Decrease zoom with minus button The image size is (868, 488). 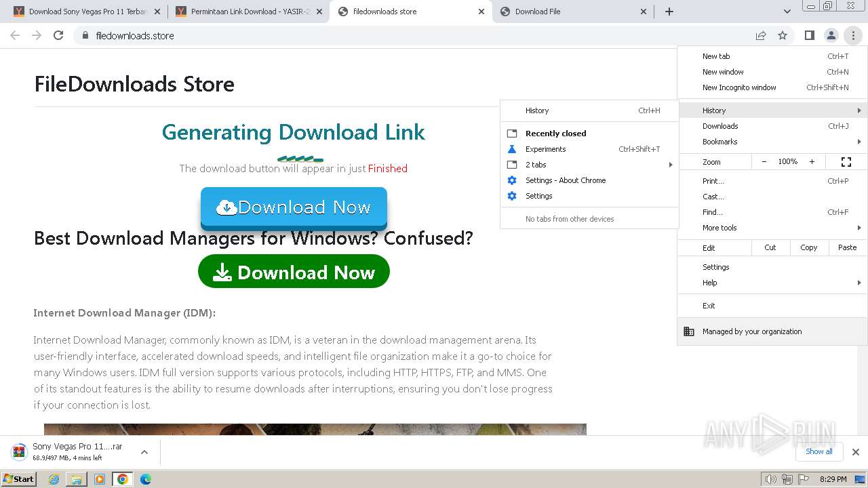(764, 162)
